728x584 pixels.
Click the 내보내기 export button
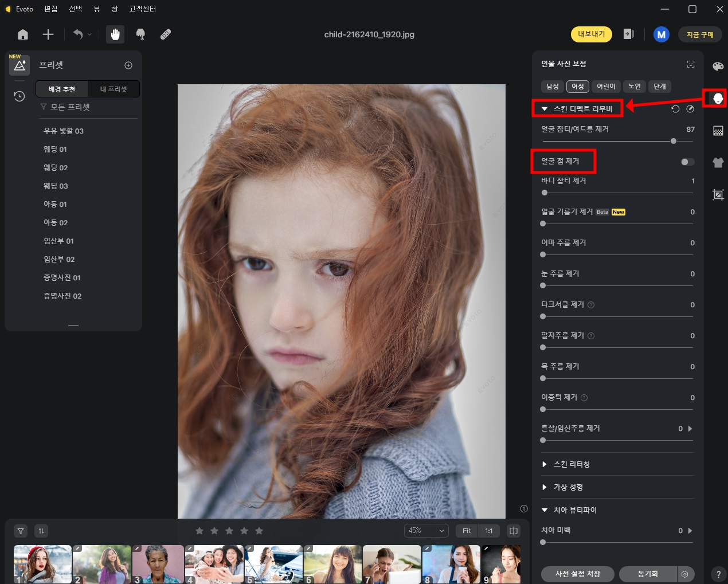(x=592, y=34)
